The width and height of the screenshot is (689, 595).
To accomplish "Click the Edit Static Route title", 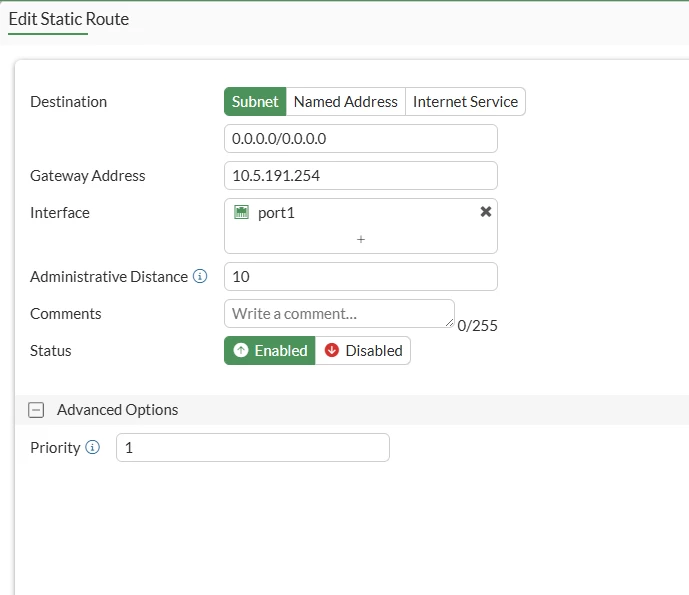I will coord(69,19).
